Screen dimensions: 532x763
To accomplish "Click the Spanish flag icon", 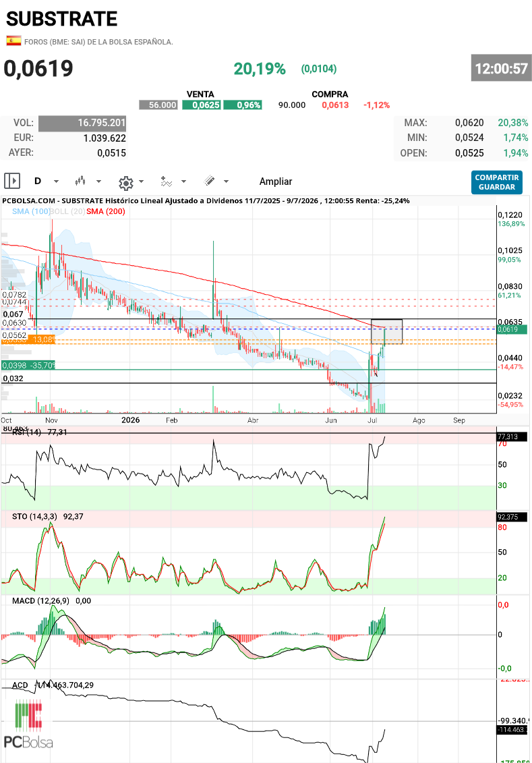I will (13, 41).
